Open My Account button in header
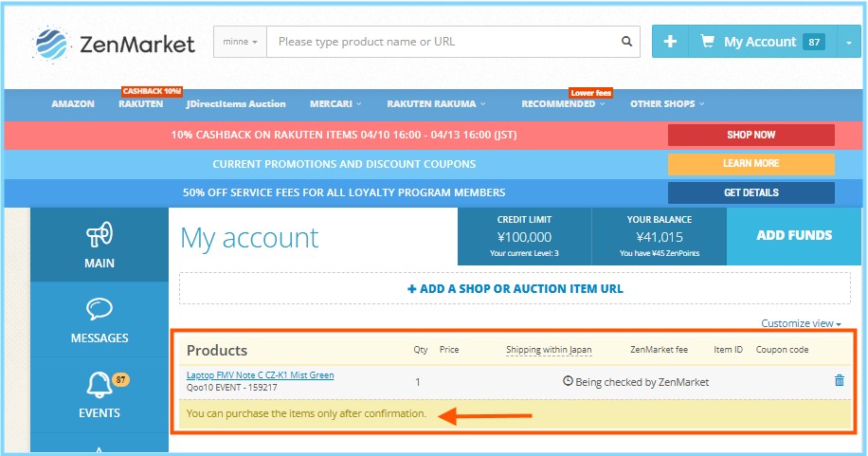868x456 pixels. [x=763, y=42]
